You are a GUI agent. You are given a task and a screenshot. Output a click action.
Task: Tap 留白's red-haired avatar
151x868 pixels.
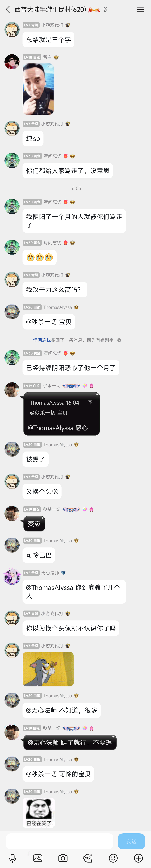click(x=12, y=62)
